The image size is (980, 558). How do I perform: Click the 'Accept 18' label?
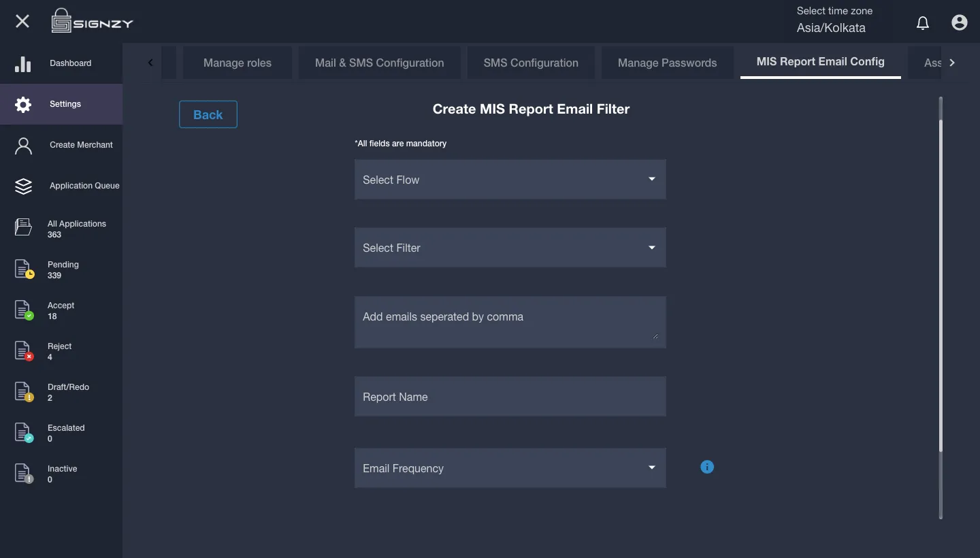pos(61,311)
